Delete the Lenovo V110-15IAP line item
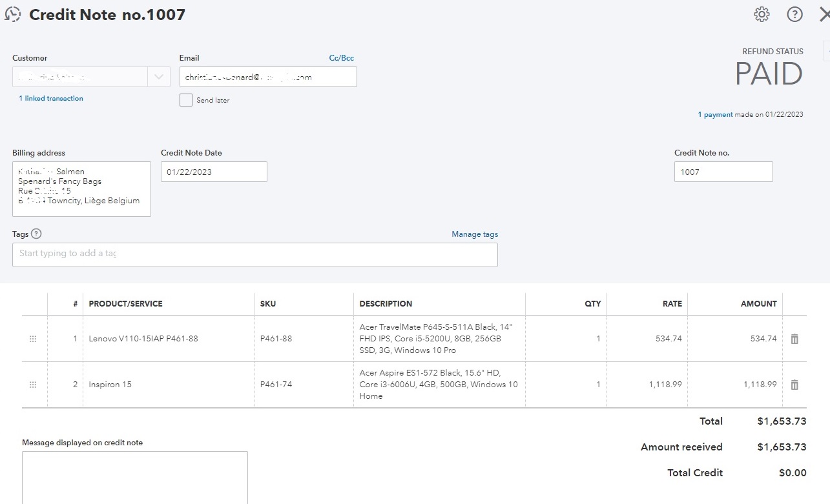Image resolution: width=830 pixels, height=504 pixels. click(x=794, y=339)
